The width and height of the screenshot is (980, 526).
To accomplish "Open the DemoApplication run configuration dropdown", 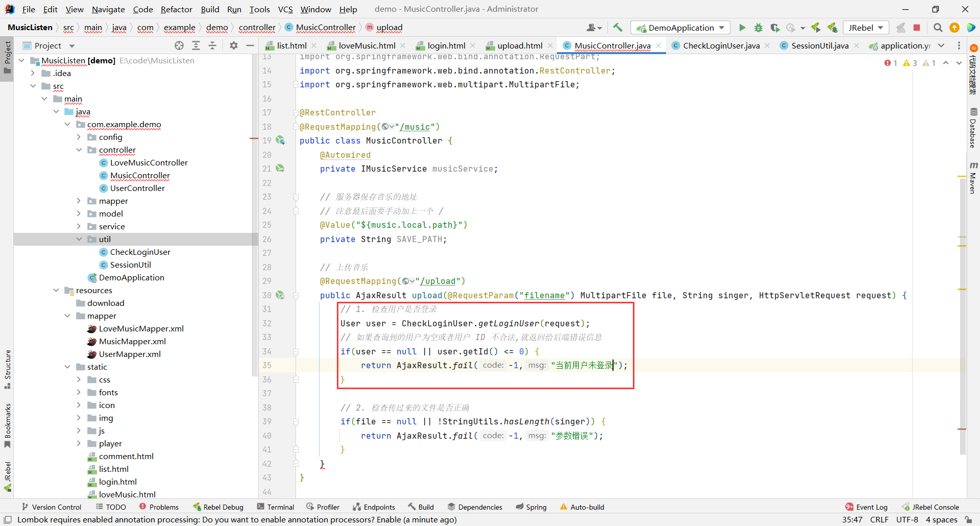I will pyautogui.click(x=681, y=28).
